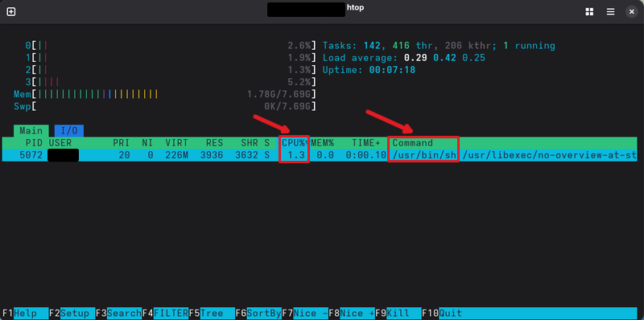Click the Mem usage bar meter
The height and width of the screenshot is (320, 644).
click(165, 94)
